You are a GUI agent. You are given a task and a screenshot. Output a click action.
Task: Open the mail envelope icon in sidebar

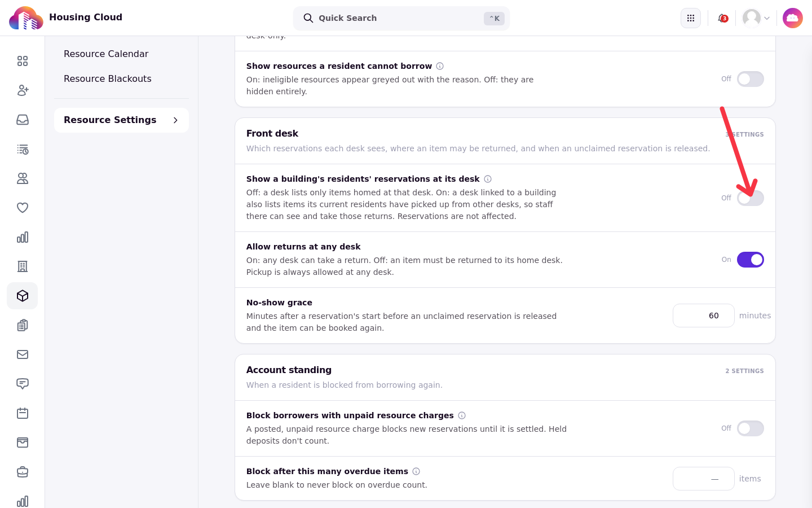[x=23, y=354]
